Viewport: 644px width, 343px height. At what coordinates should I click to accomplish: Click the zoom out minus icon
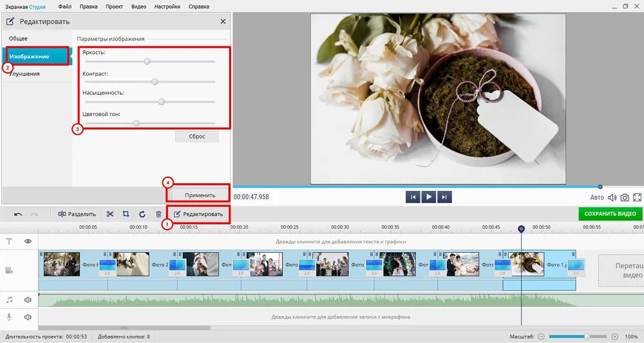pos(542,337)
